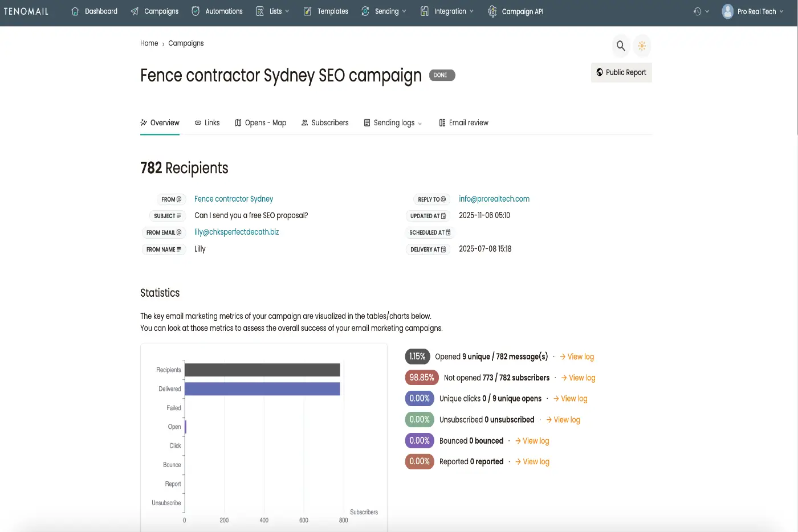This screenshot has height=532, width=798.
Task: Open the Dashboard home icon
Action: (75, 11)
